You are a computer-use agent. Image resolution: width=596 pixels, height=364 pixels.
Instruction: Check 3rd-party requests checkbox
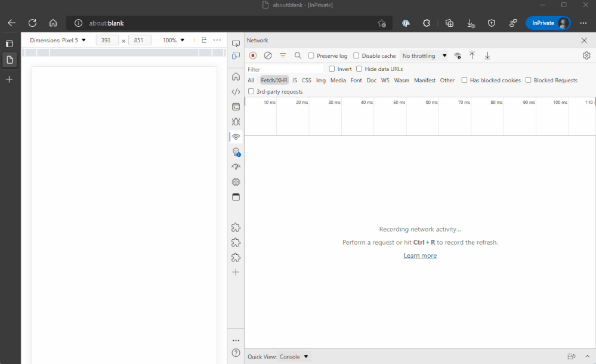251,91
